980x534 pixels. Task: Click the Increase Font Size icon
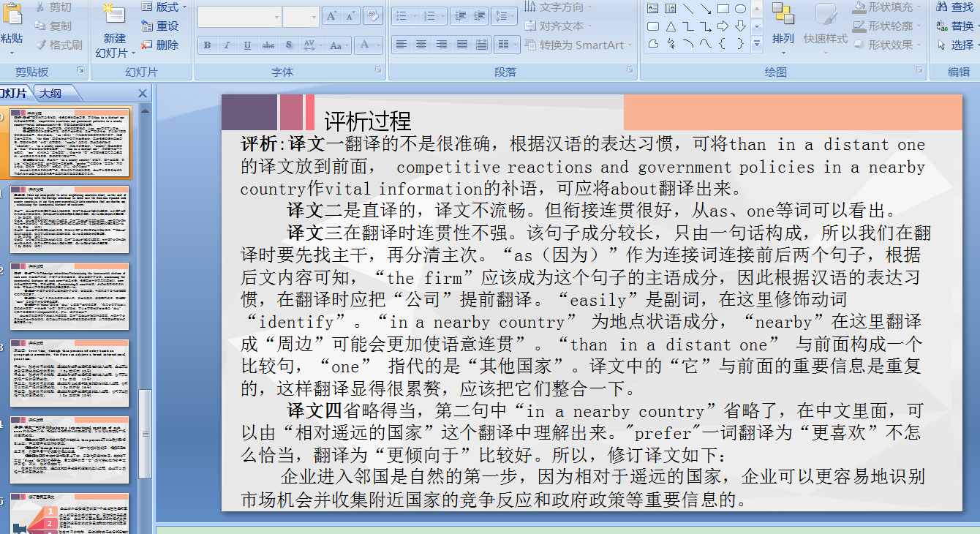(x=331, y=16)
